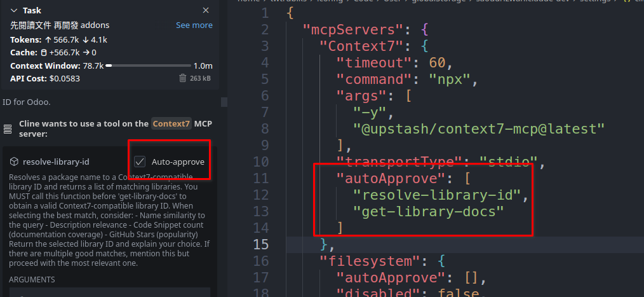The height and width of the screenshot is (297, 644).
Task: Click "autoApprove" key on line 17
Action: (x=391, y=279)
